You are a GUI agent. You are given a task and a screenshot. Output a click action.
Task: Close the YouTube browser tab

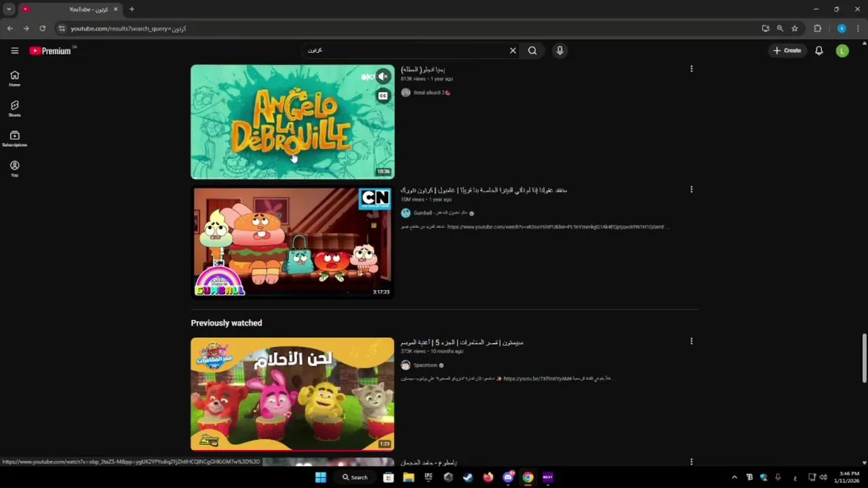click(115, 9)
